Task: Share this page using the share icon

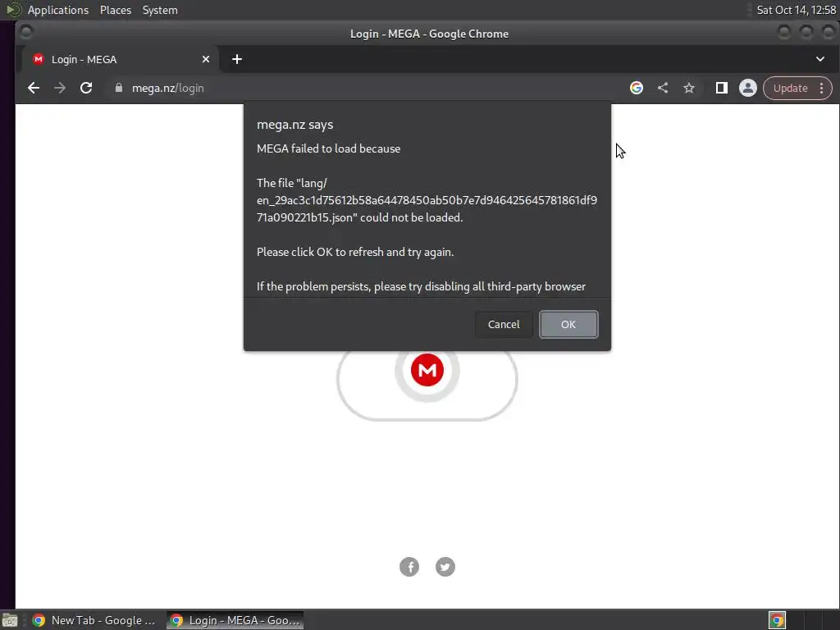Action: point(663,88)
